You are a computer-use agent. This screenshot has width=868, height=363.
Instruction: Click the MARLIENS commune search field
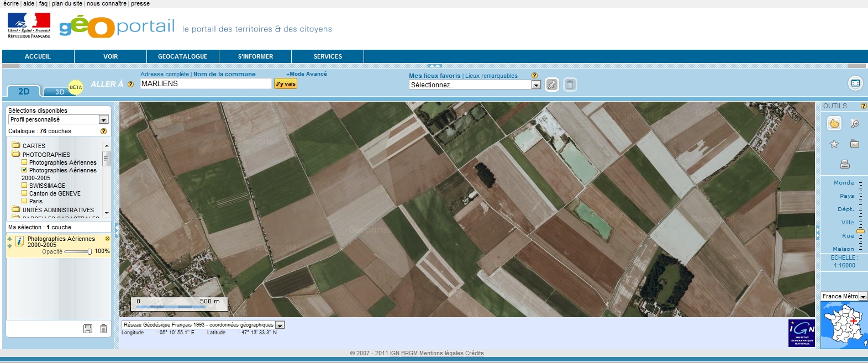pos(206,83)
